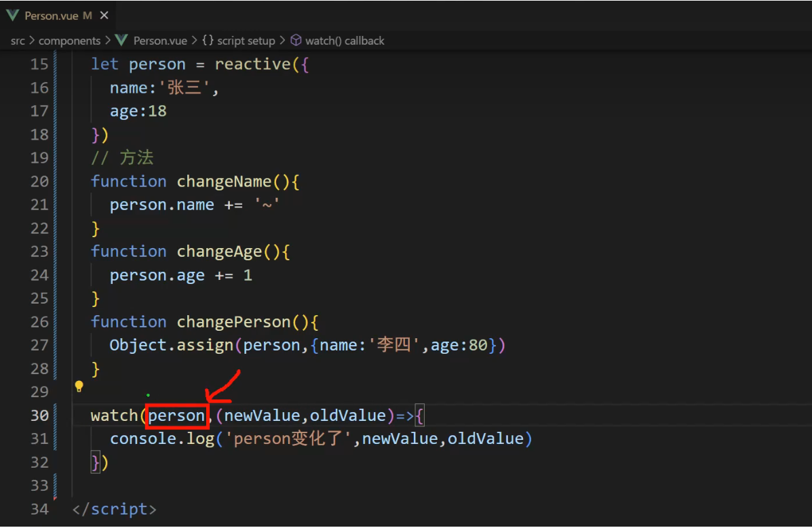The width and height of the screenshot is (812, 528).
Task: Click the string '李四' on line 27
Action: click(x=393, y=345)
